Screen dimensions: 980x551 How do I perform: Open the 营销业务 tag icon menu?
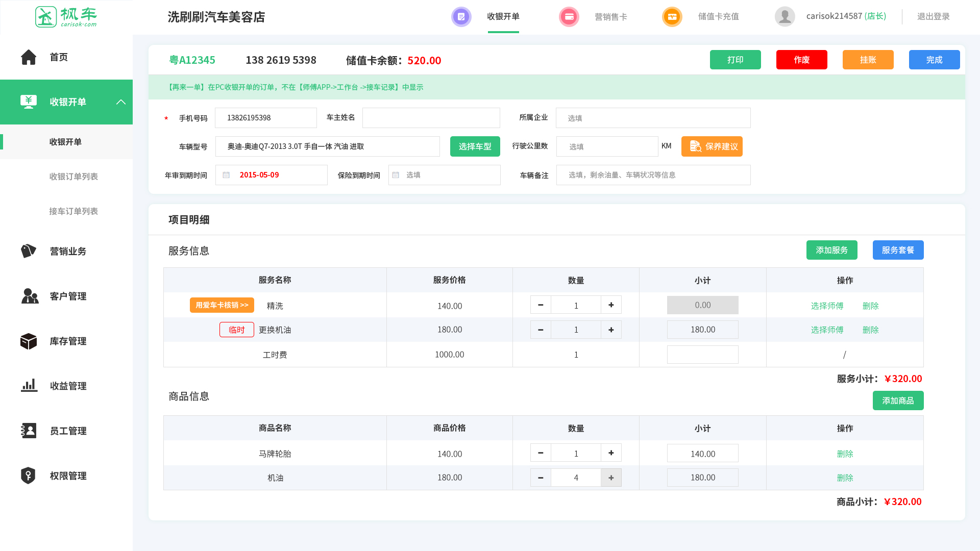(29, 251)
